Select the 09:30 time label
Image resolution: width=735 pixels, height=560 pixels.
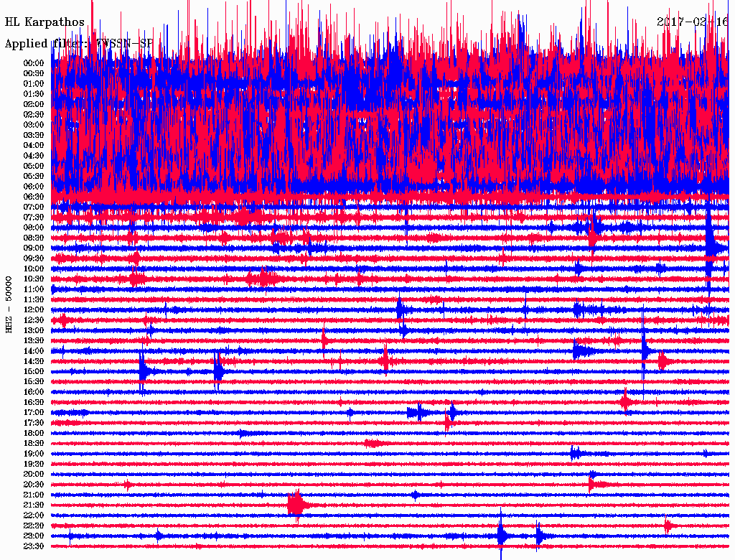pyautogui.click(x=34, y=258)
